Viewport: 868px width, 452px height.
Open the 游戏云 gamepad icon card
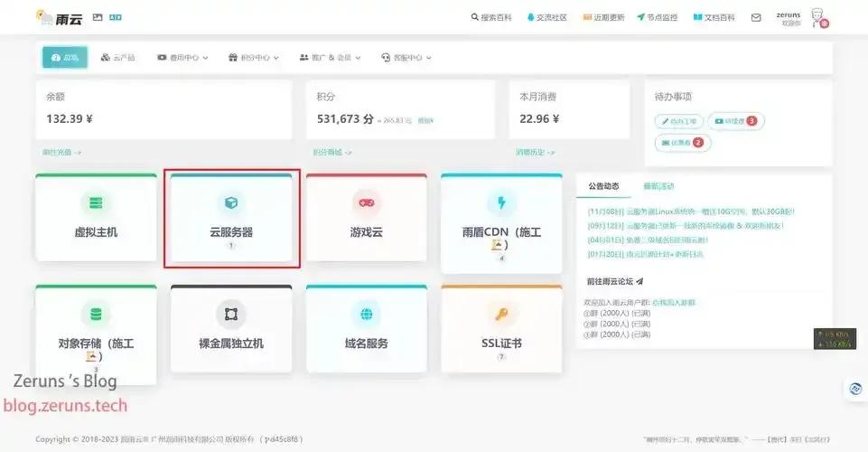click(x=367, y=202)
